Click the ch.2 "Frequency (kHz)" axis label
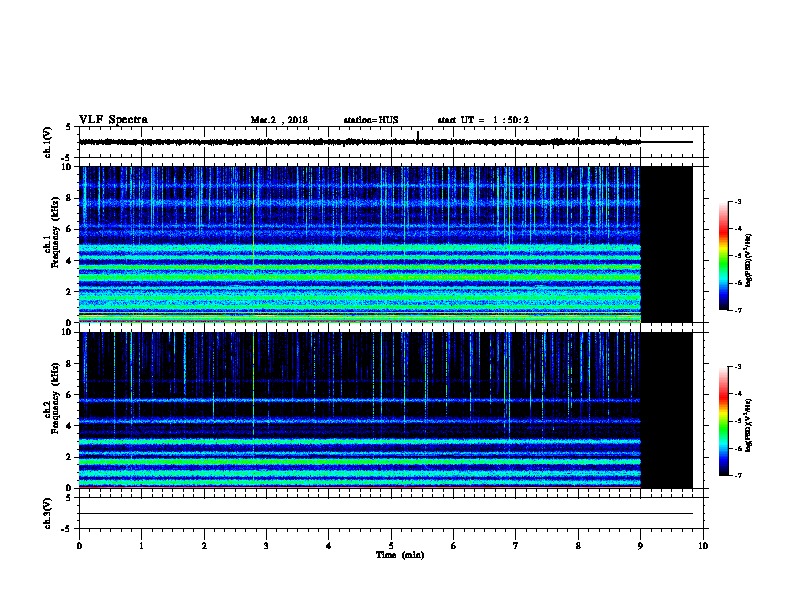 pos(55,398)
